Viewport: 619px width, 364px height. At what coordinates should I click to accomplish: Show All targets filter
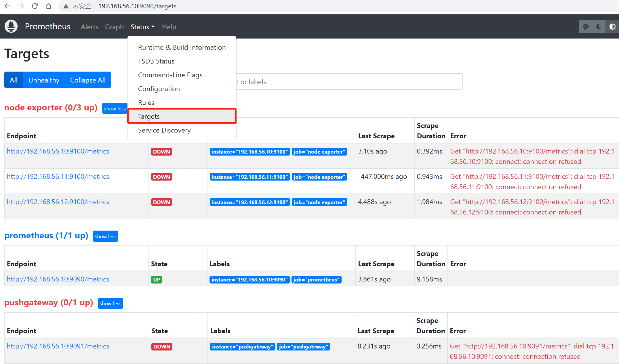coord(14,80)
